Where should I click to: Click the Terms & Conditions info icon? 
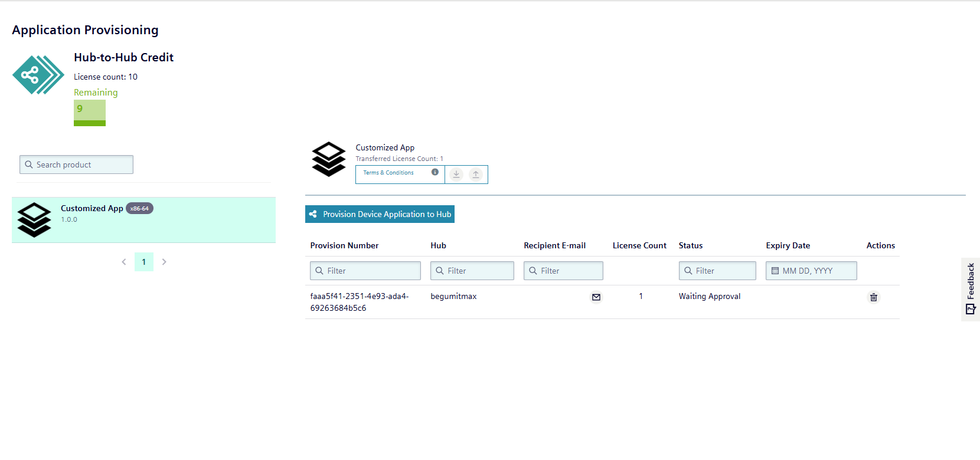pos(435,172)
